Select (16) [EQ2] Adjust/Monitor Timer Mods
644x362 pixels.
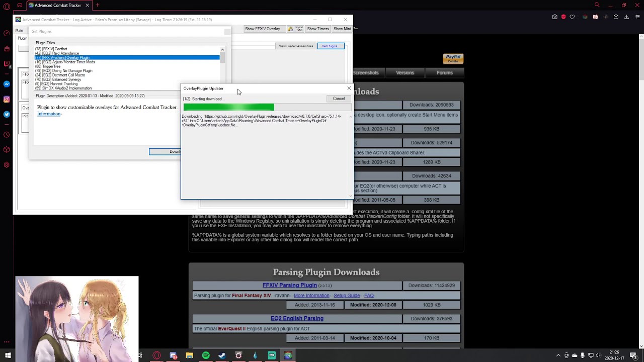coord(127,62)
